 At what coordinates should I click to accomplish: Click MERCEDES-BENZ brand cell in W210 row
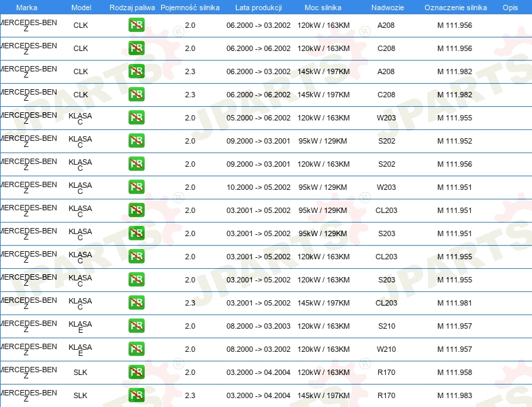coord(29,350)
